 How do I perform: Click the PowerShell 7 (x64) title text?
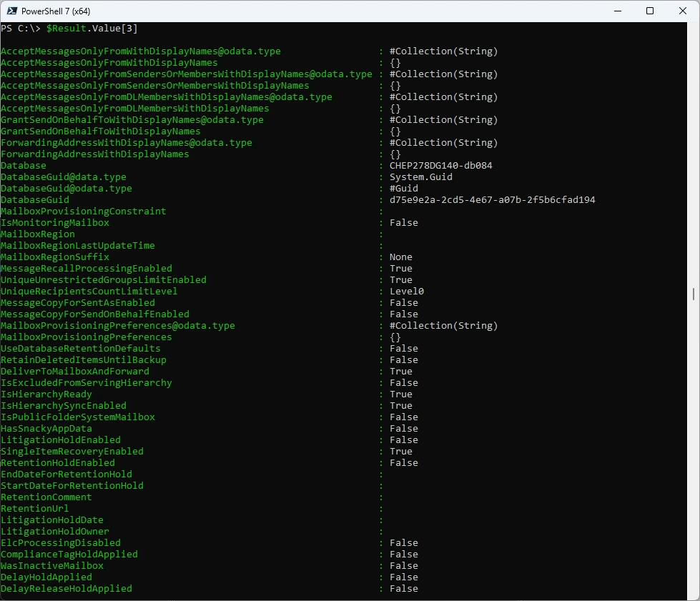(56, 11)
